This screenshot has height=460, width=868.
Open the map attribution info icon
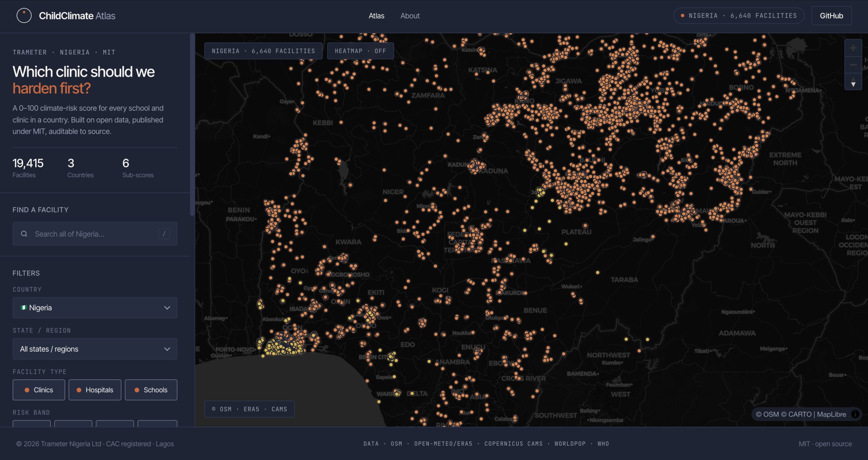pyautogui.click(x=855, y=414)
